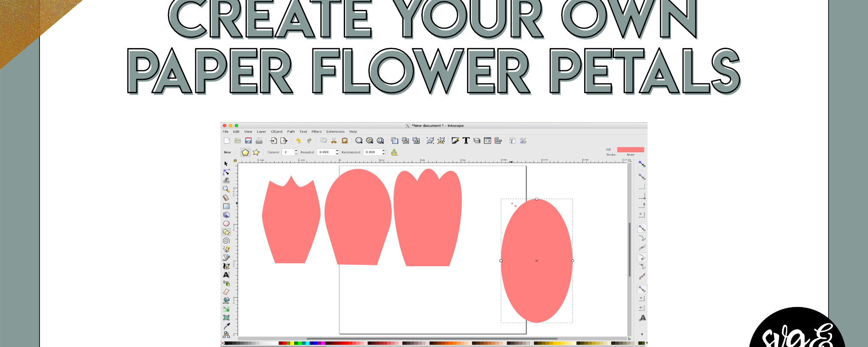The image size is (868, 347).
Task: Select the Bezier pen tool
Action: 226,258
